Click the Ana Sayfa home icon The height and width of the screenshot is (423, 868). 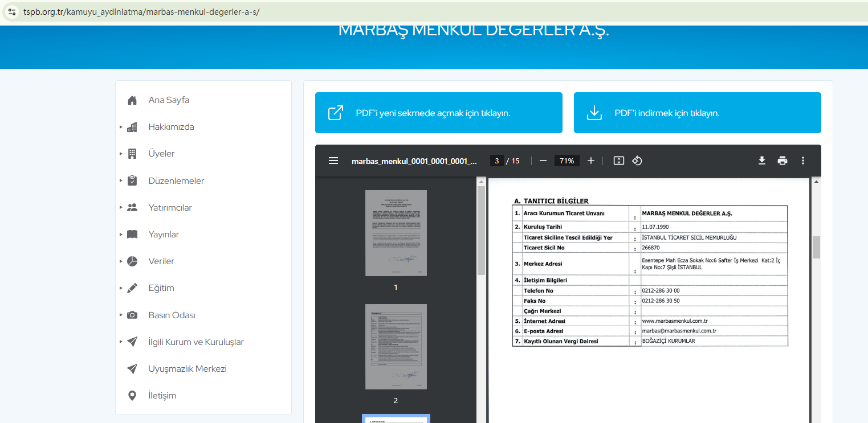click(132, 100)
